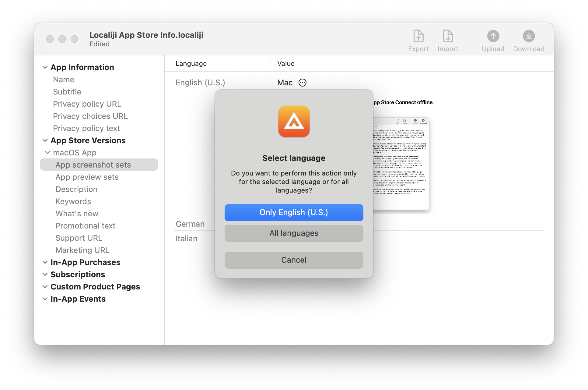Screen dimensions: 588x390
Task: Click the Import toolbar icon
Action: [448, 36]
